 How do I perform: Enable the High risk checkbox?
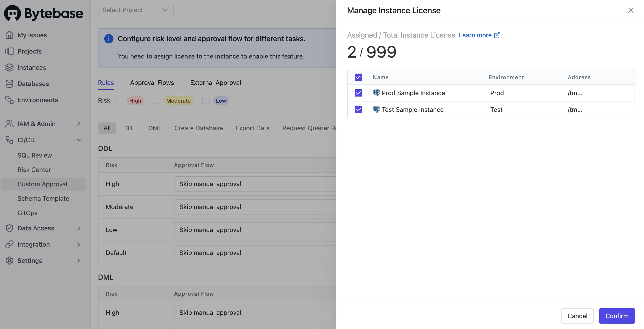pos(119,100)
